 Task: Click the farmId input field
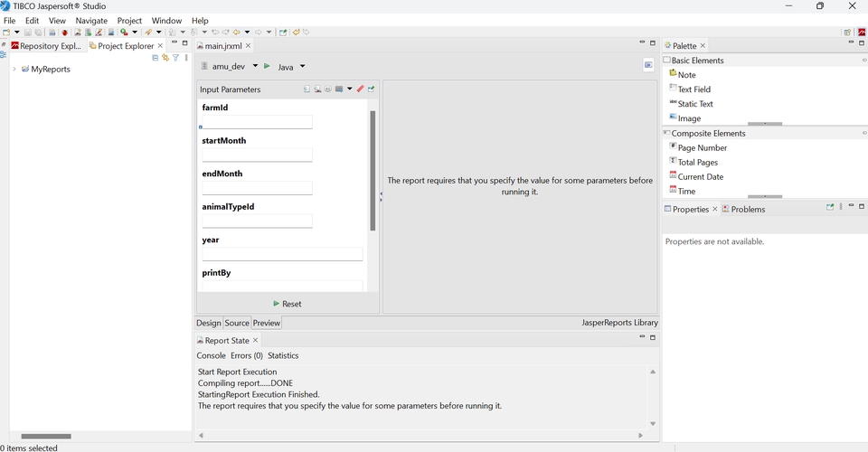(x=257, y=122)
